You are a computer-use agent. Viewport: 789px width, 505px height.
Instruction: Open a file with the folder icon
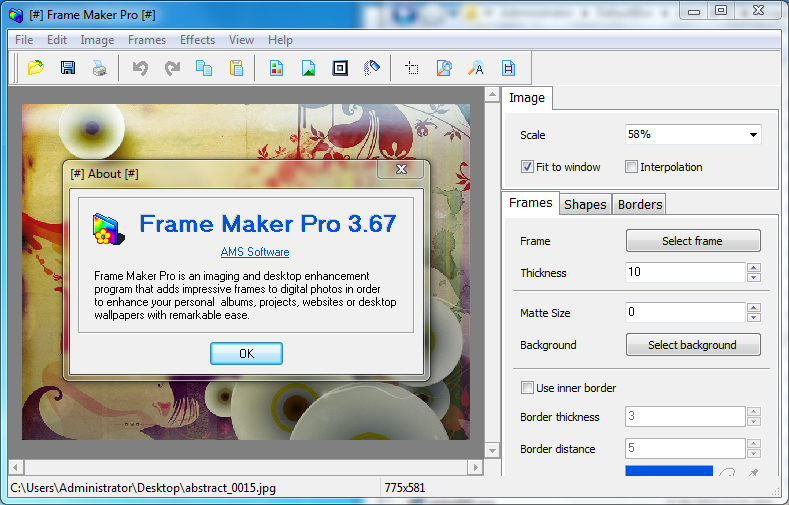[x=36, y=67]
